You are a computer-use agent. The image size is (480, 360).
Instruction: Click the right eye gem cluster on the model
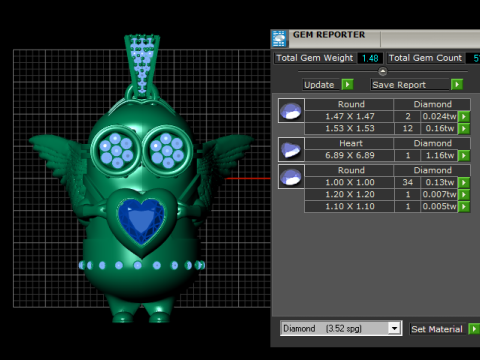(x=167, y=150)
